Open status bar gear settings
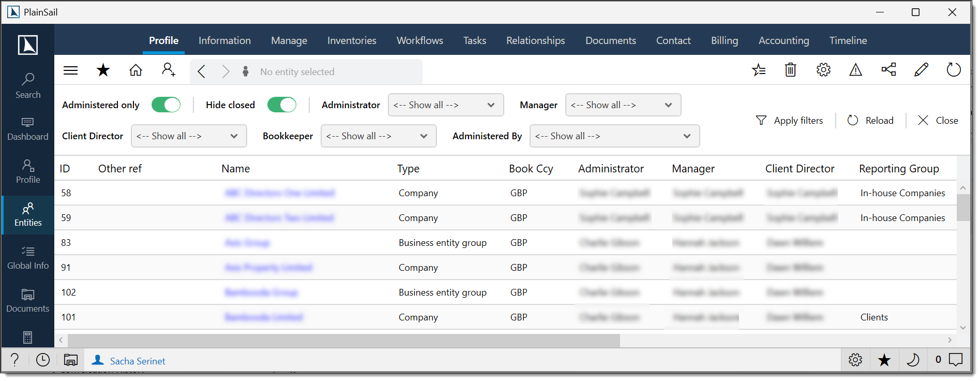980x381 pixels. point(855,360)
